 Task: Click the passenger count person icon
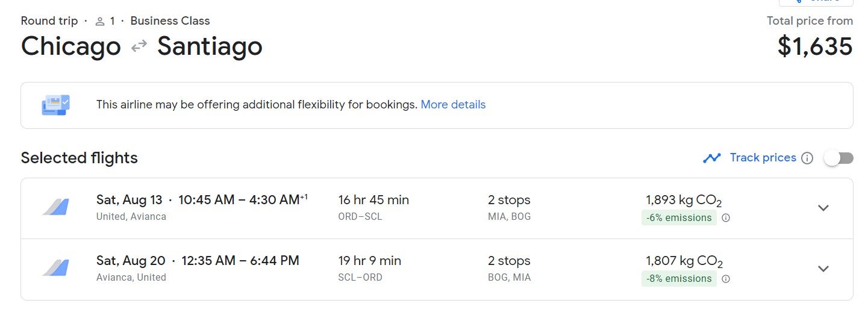coord(100,21)
